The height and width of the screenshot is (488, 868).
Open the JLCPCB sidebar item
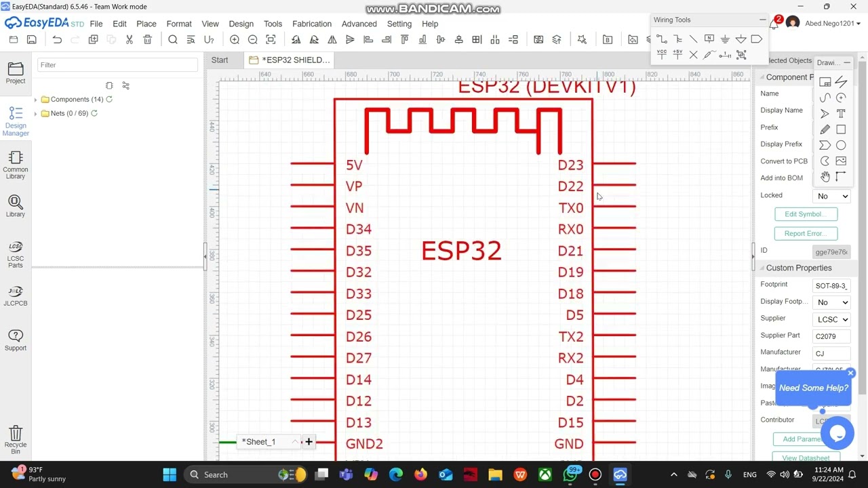point(16,296)
